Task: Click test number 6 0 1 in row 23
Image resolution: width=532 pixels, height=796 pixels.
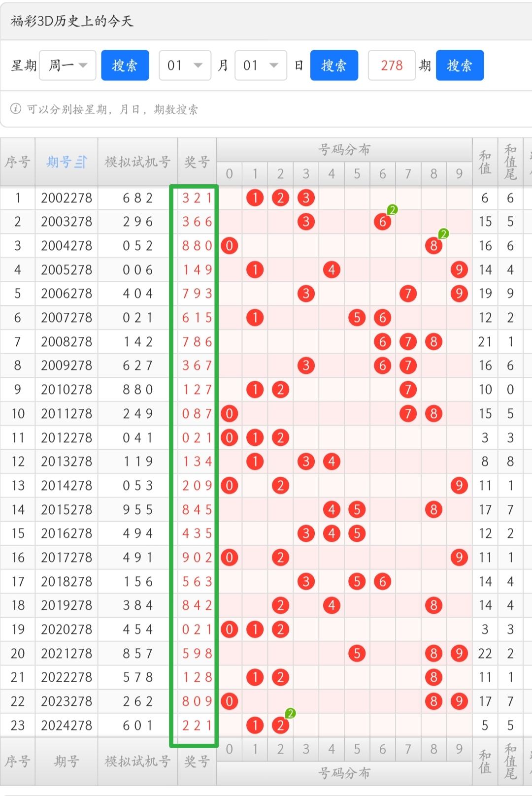Action: (x=138, y=726)
